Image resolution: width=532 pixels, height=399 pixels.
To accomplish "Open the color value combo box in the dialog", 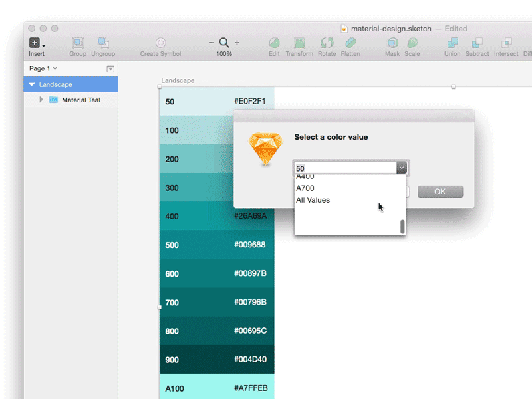I will point(401,168).
